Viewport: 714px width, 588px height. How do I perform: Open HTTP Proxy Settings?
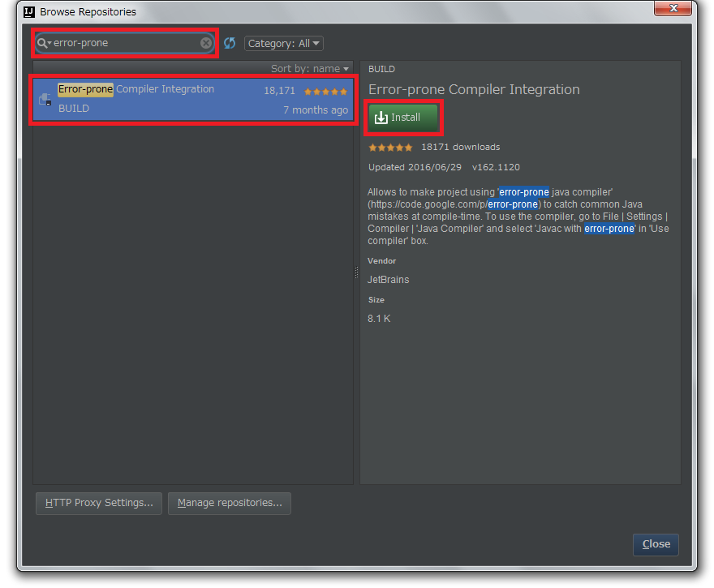click(99, 503)
